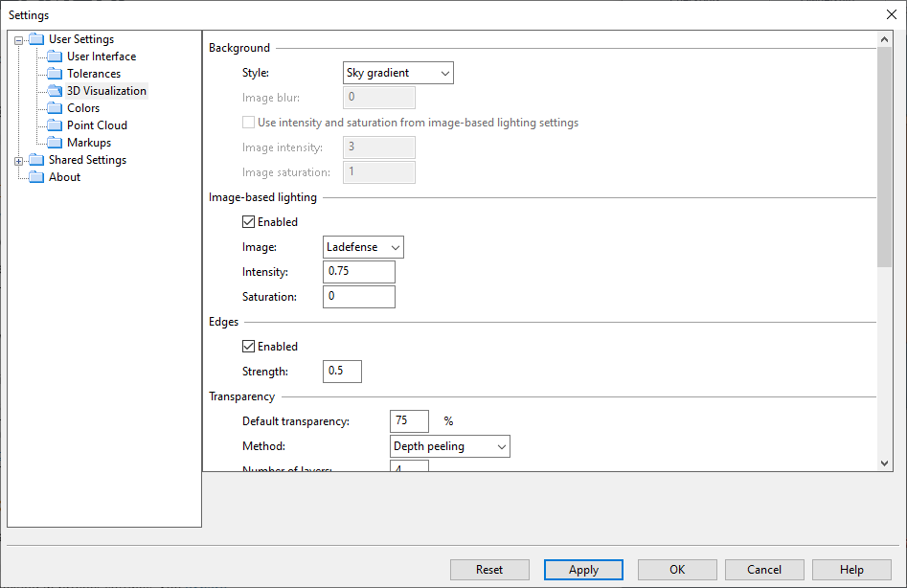Select 3D Visualization in the settings tree

click(x=106, y=91)
